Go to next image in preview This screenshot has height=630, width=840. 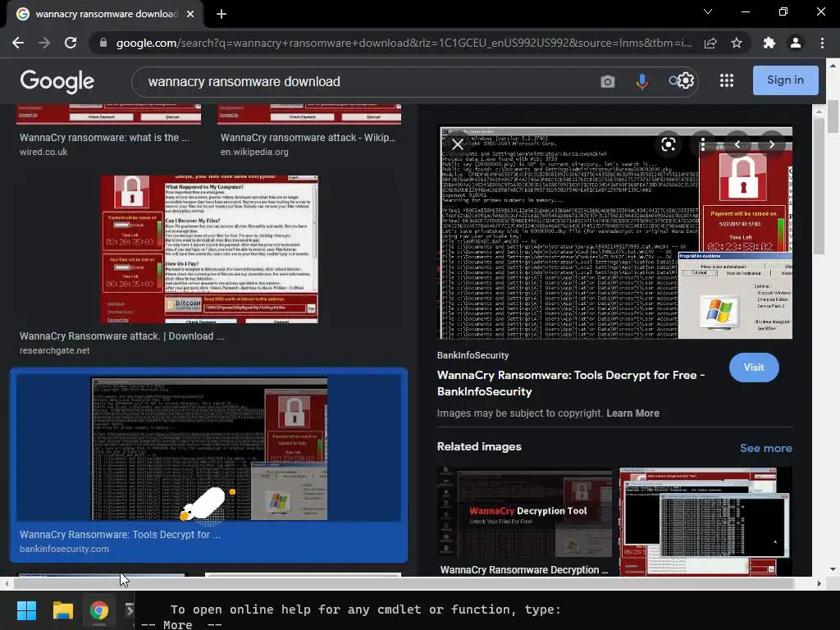(771, 144)
